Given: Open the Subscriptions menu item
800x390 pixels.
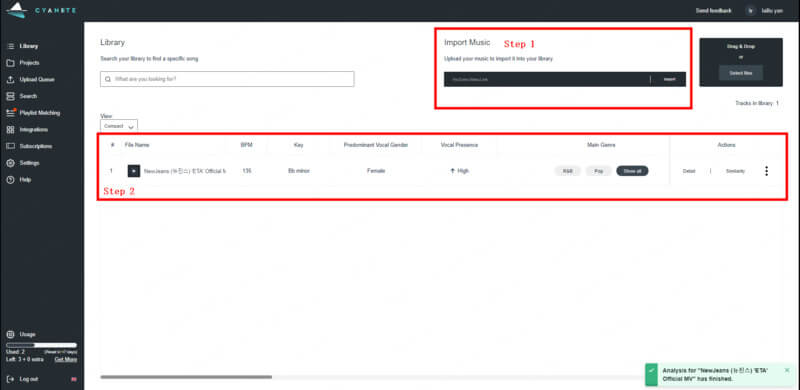Looking at the screenshot, I should [x=36, y=146].
